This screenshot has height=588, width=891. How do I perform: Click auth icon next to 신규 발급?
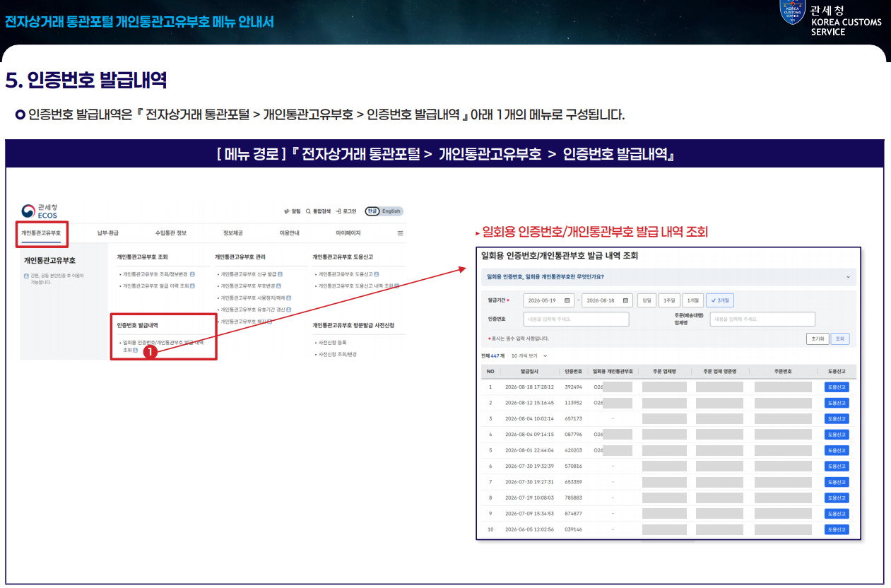[280, 274]
